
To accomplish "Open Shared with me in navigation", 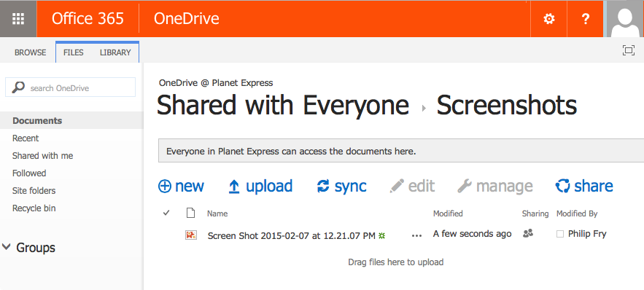I will coord(43,156).
